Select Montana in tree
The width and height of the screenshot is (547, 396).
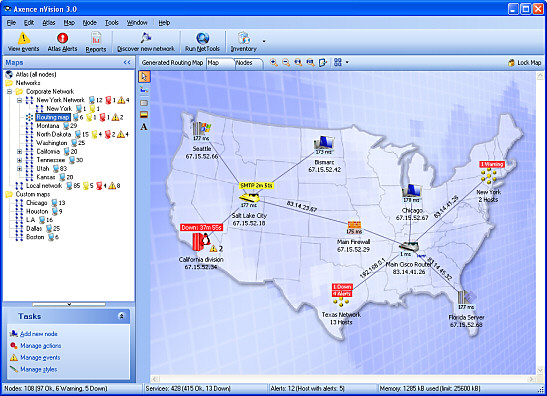tap(48, 126)
